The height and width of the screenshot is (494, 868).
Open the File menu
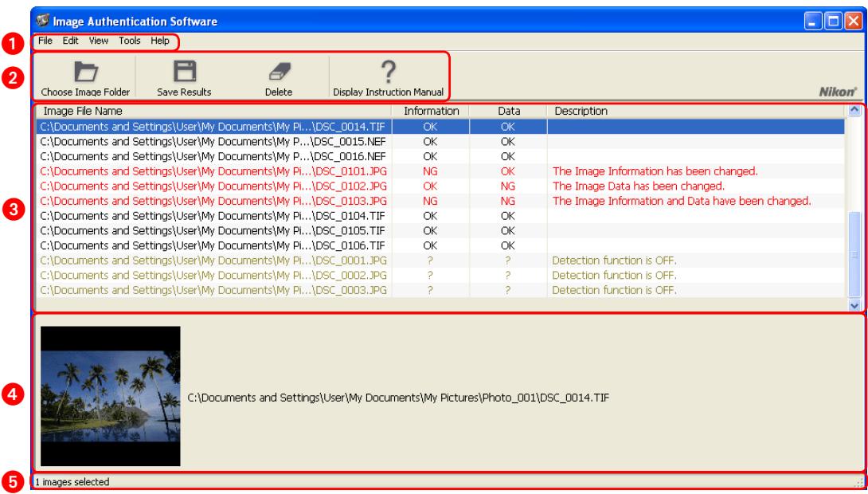[45, 41]
